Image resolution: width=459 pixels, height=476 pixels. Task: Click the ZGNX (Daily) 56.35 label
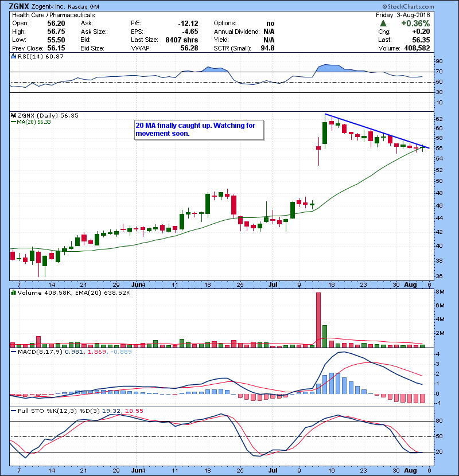(48, 116)
